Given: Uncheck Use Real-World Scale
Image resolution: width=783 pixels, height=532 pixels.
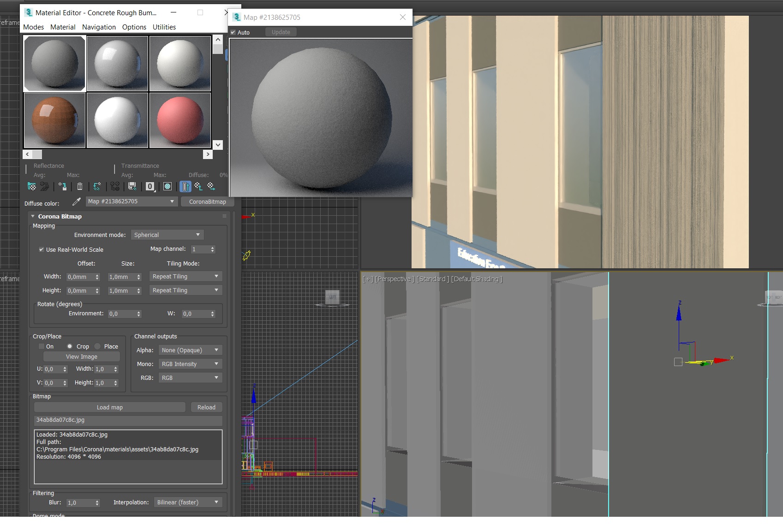Looking at the screenshot, I should tap(42, 249).
